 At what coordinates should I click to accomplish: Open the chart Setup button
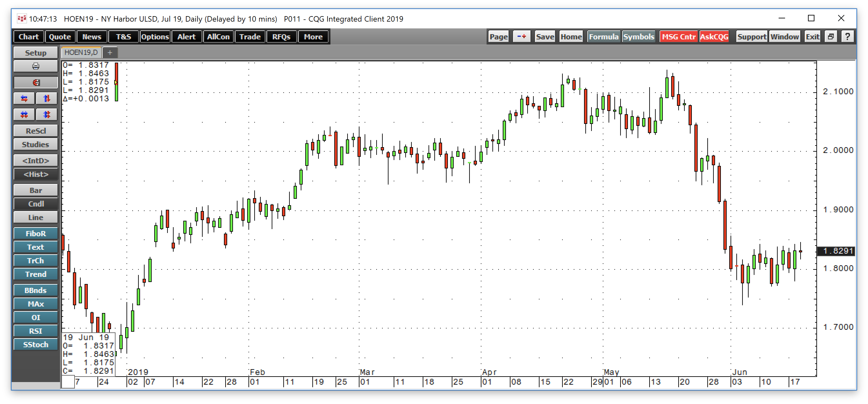coord(35,53)
